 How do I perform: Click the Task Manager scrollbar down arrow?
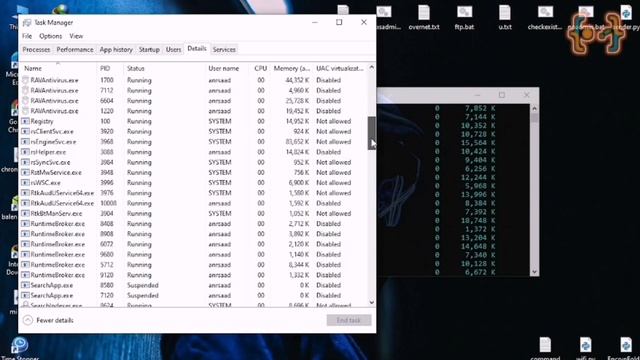pos(371,302)
